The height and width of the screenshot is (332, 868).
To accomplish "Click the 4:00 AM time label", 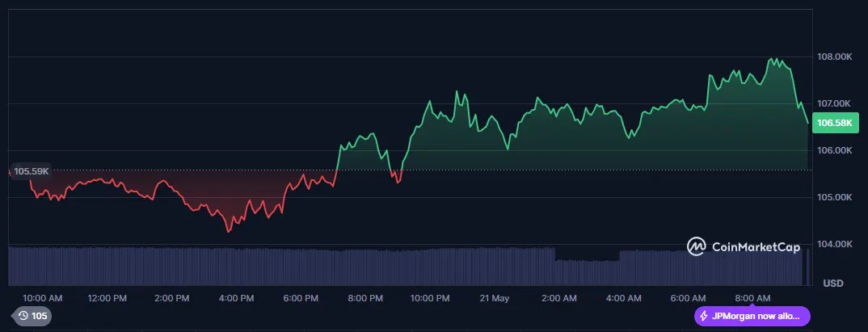I will tap(623, 298).
